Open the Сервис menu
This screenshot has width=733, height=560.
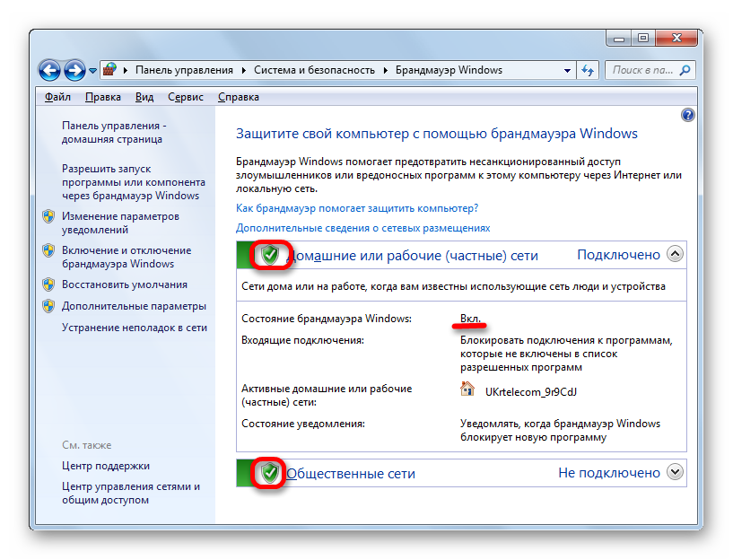pyautogui.click(x=185, y=97)
